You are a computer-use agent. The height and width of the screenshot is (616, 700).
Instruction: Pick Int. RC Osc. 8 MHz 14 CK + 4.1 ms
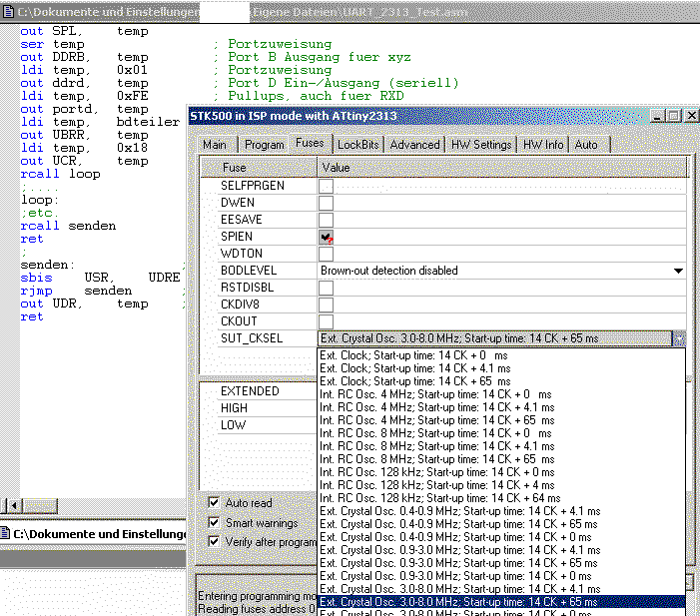coord(501,446)
